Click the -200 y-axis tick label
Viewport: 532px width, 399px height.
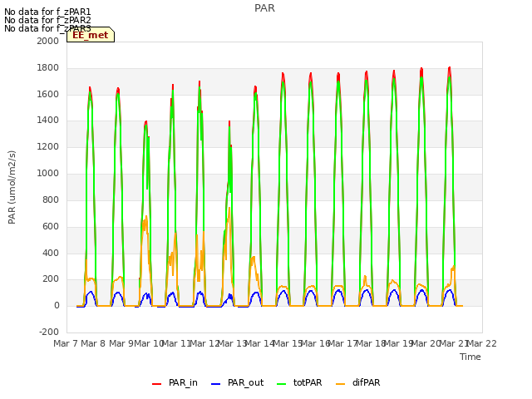tap(49, 332)
